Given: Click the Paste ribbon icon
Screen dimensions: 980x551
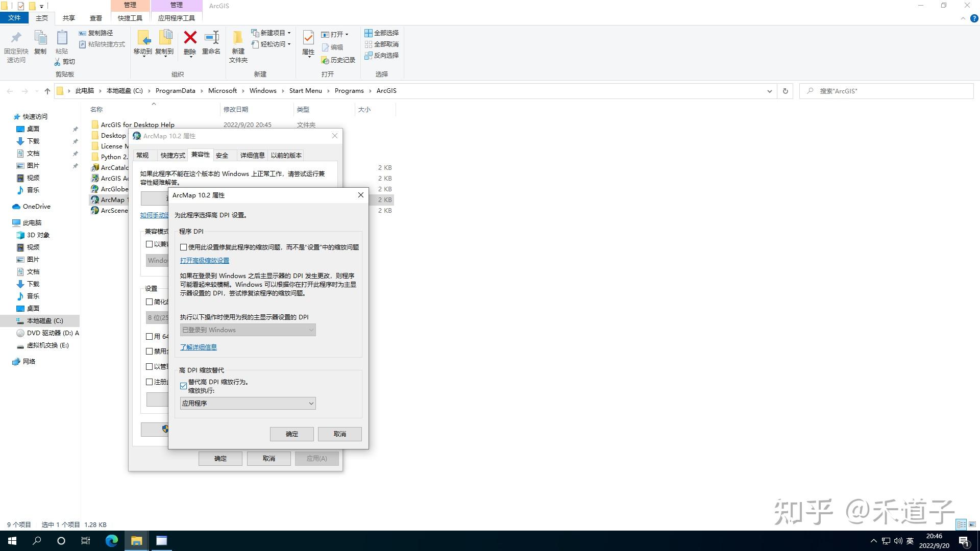Looking at the screenshot, I should (x=62, y=38).
